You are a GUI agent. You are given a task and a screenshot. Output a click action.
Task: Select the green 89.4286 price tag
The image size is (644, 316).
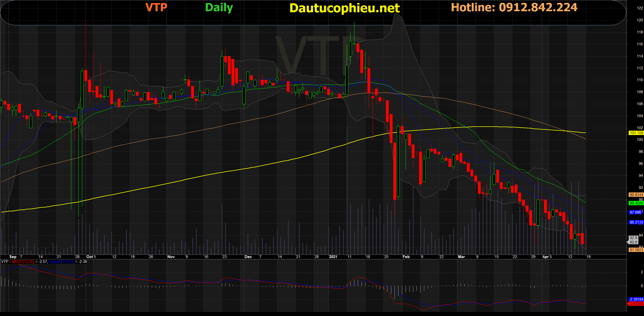pos(636,203)
